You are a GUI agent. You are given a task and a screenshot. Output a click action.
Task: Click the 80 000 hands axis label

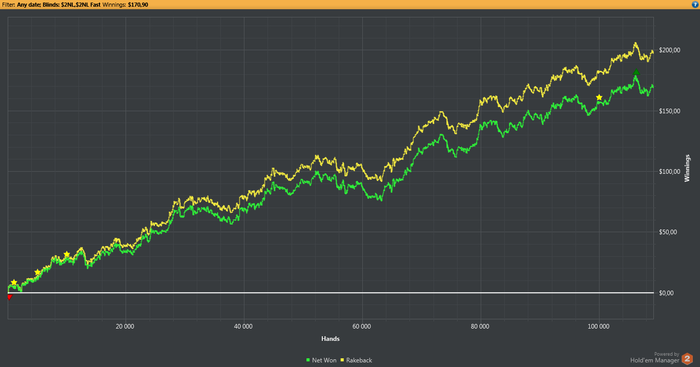(480, 326)
